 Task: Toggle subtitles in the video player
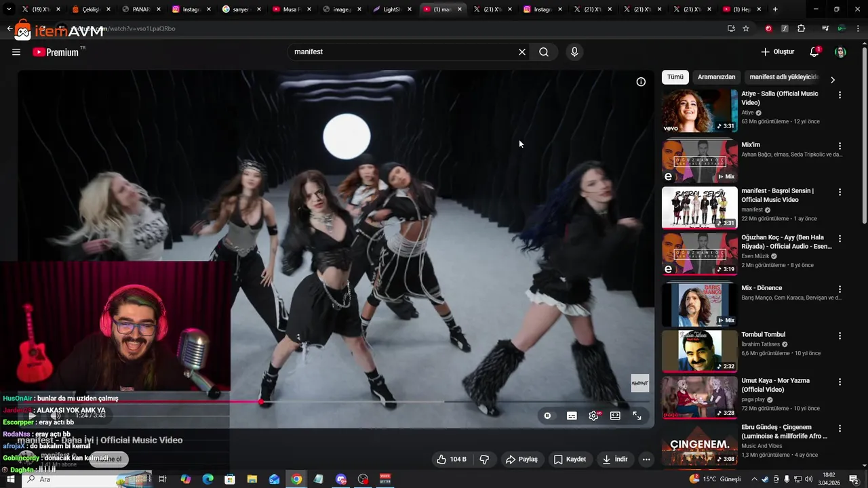[x=572, y=416]
